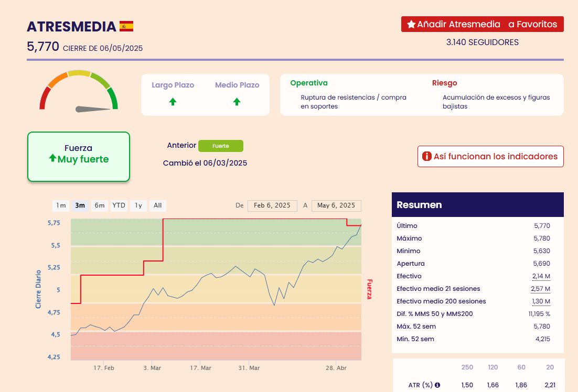Click 'Acumulación de excesos y figuras bajistas'

496,102
